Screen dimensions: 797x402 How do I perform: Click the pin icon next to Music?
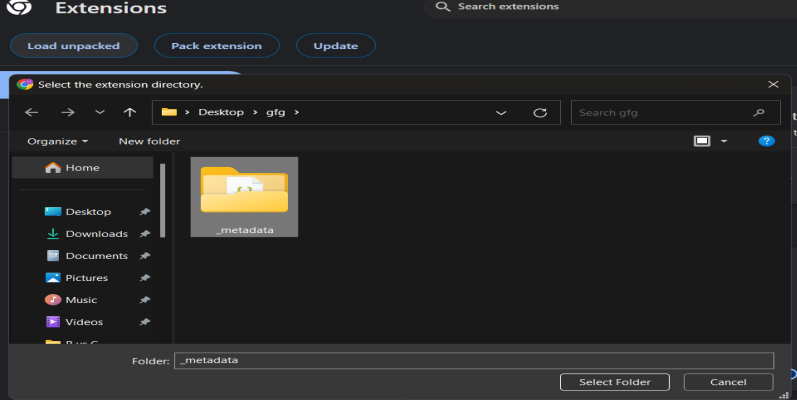[145, 300]
